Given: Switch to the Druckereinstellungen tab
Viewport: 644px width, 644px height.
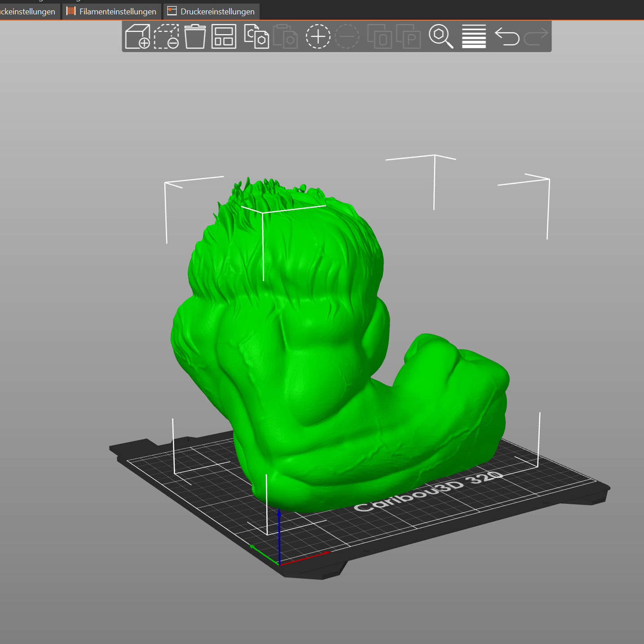Looking at the screenshot, I should pyautogui.click(x=212, y=11).
